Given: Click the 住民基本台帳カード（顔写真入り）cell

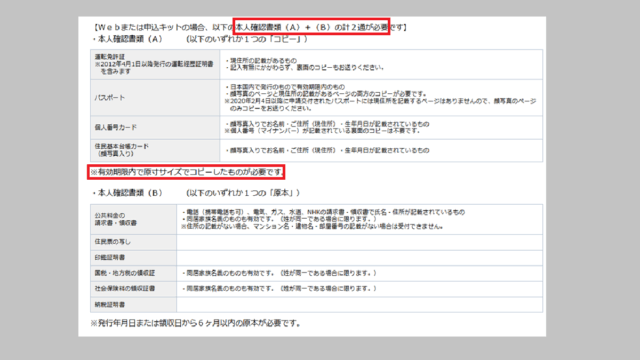Looking at the screenshot, I should pyautogui.click(x=155, y=150).
